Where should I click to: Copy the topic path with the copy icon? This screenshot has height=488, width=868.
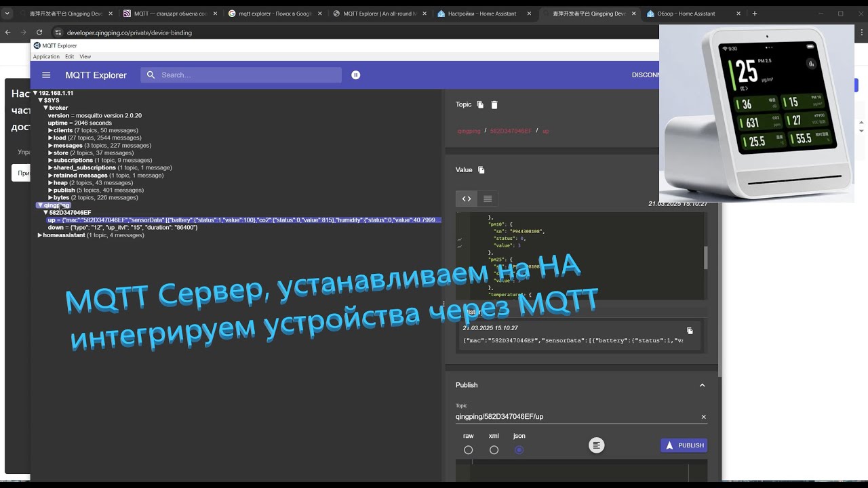(x=480, y=104)
